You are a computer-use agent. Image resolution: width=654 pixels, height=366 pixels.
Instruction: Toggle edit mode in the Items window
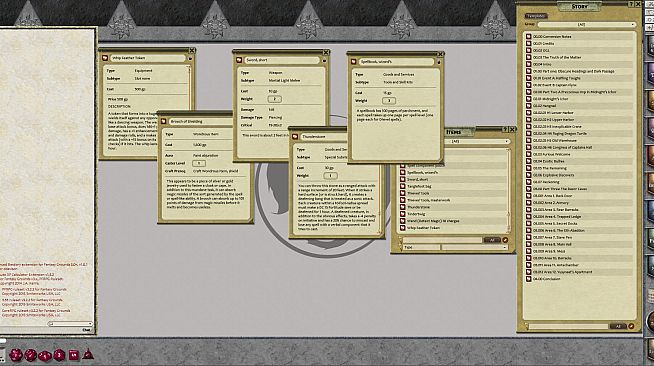click(x=505, y=240)
